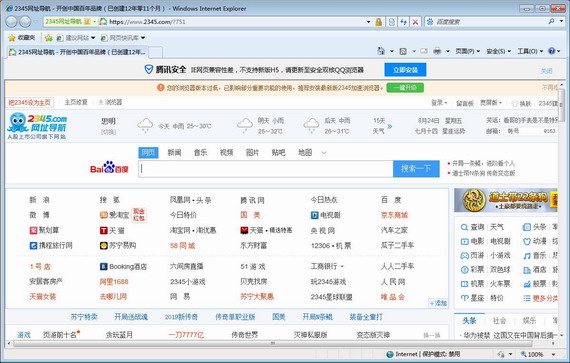Screen dimensions: 570x363
Task: Click the green 一键升级 button
Action: click(405, 88)
